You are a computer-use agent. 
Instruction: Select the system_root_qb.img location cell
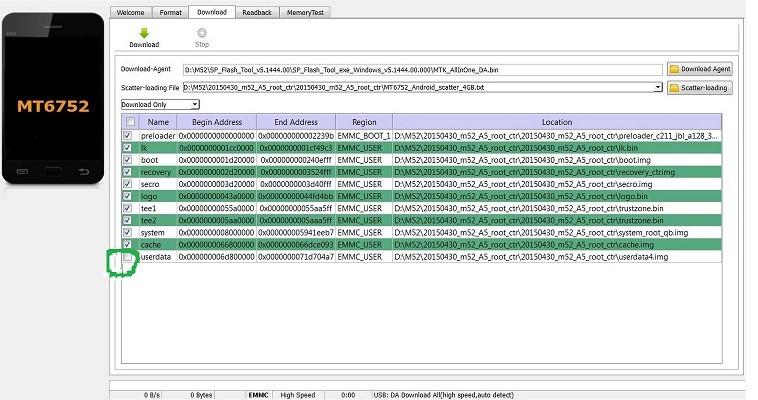coord(557,232)
